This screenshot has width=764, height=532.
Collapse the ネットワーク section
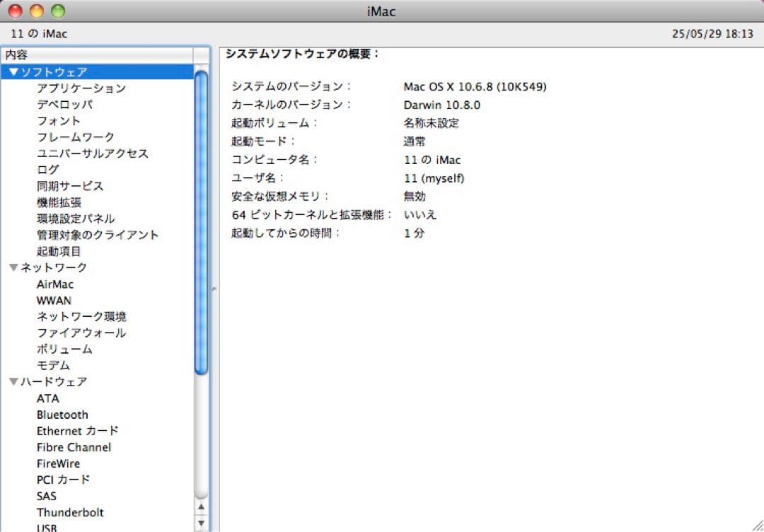(x=13, y=267)
